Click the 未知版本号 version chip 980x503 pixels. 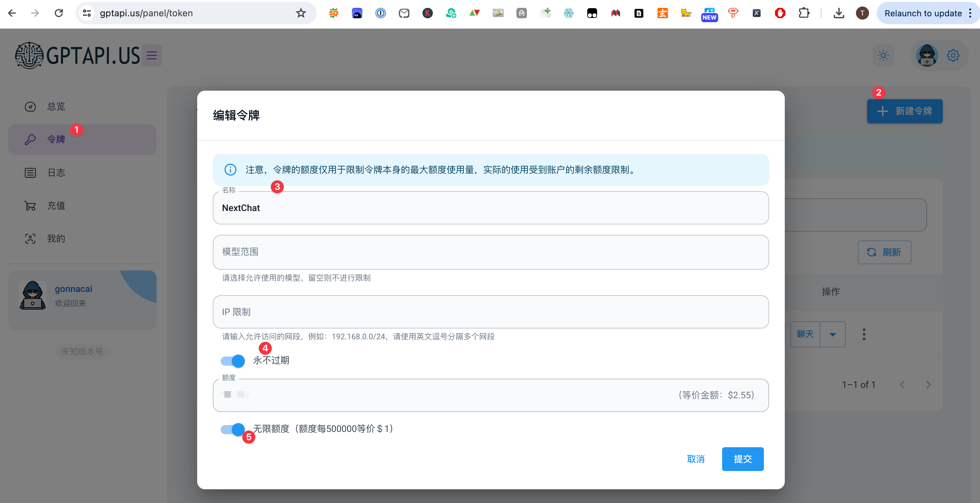82,352
